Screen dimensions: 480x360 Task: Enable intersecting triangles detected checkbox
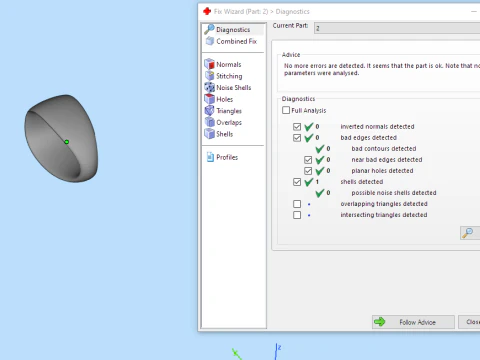tap(297, 215)
